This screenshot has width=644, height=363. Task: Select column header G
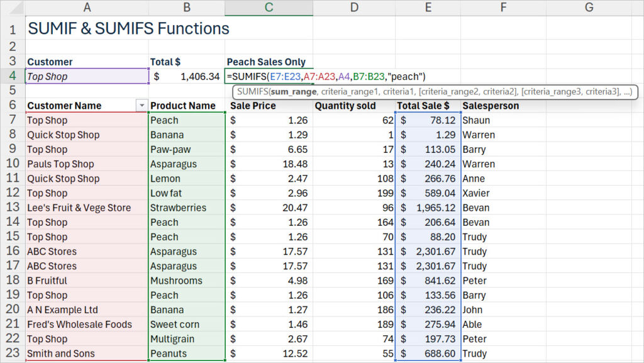pyautogui.click(x=589, y=8)
